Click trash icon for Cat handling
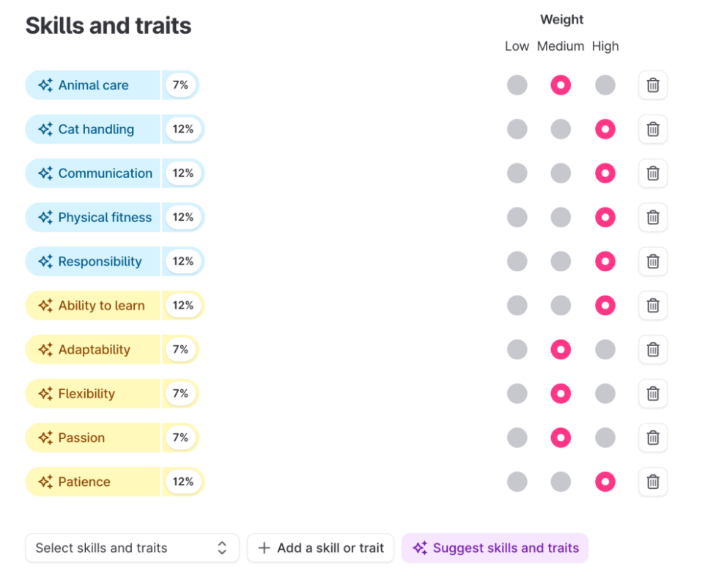 click(x=652, y=129)
